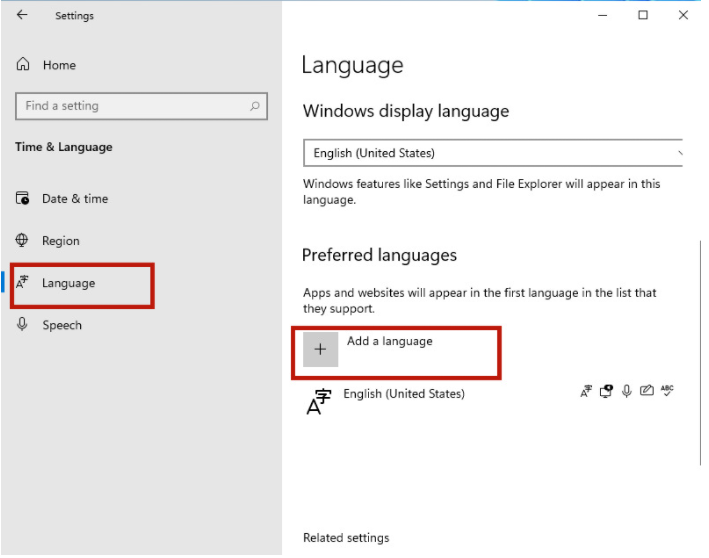The image size is (709, 558).
Task: Click the ABC spell-check icon
Action: click(x=667, y=391)
